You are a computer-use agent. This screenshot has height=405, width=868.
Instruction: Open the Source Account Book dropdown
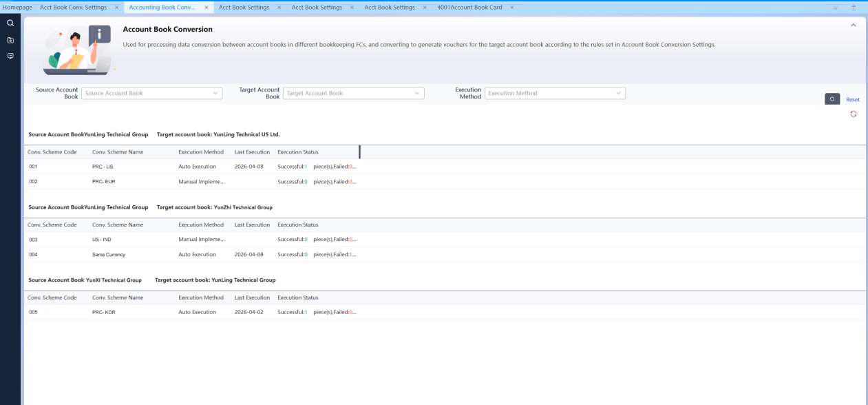point(151,93)
